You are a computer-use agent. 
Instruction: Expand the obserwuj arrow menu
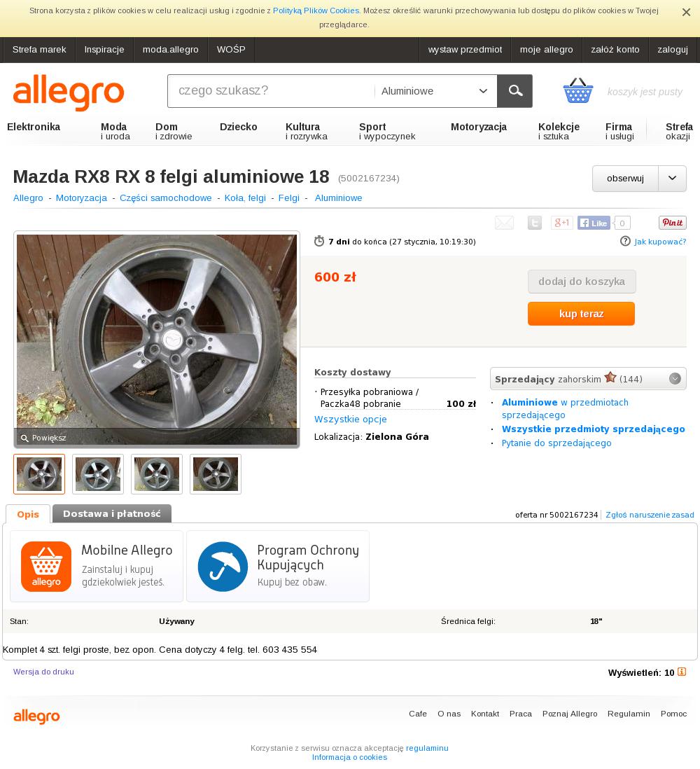point(672,178)
